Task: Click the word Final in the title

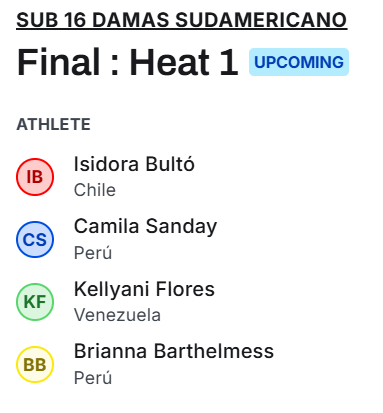Action: point(59,62)
